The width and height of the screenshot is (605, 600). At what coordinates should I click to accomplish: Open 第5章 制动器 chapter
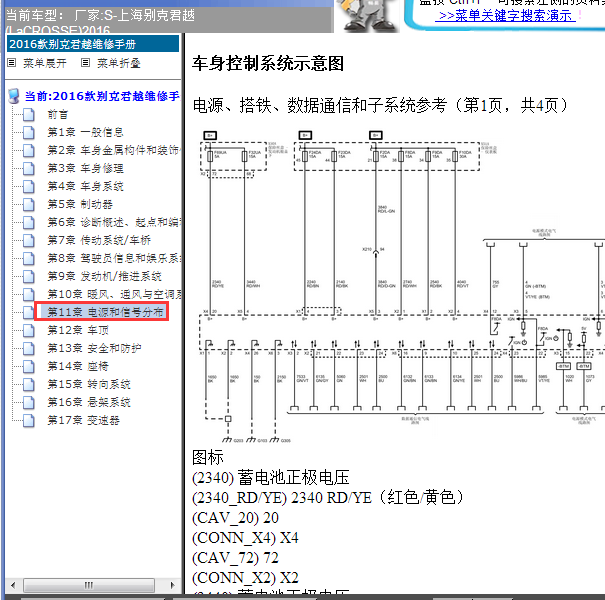pyautogui.click(x=80, y=204)
